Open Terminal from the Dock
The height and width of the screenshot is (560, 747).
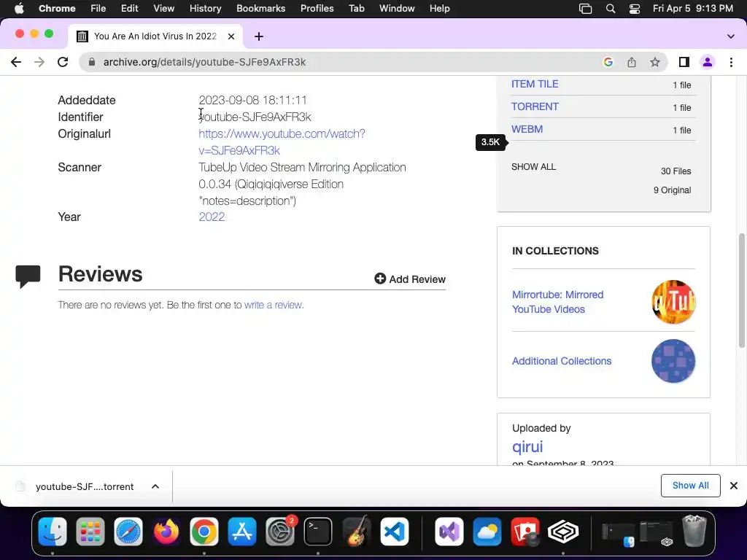318,532
